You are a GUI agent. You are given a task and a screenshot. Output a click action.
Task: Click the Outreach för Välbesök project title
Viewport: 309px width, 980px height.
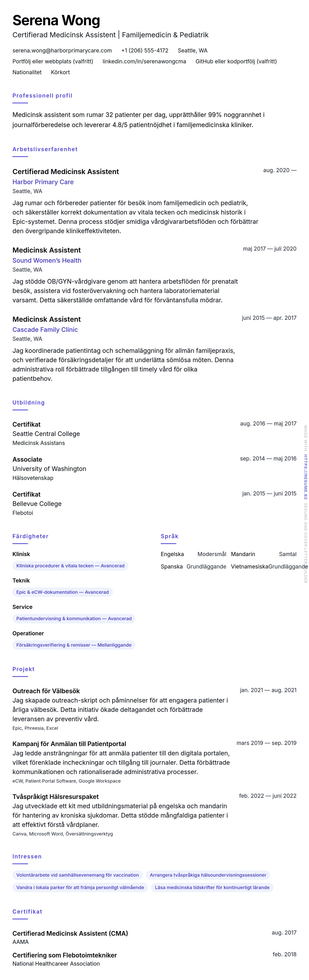(46, 691)
